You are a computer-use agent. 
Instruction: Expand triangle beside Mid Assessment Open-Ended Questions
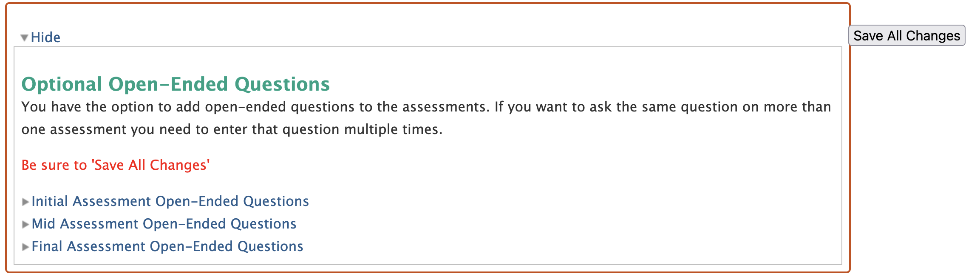tap(25, 224)
